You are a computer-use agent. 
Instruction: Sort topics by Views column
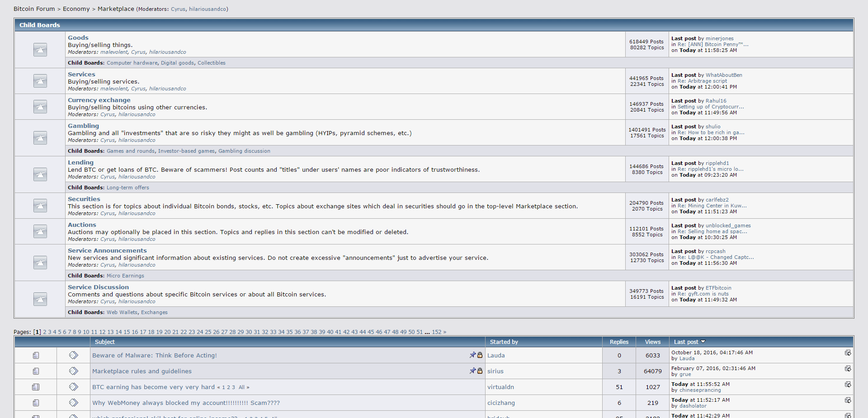tap(653, 342)
